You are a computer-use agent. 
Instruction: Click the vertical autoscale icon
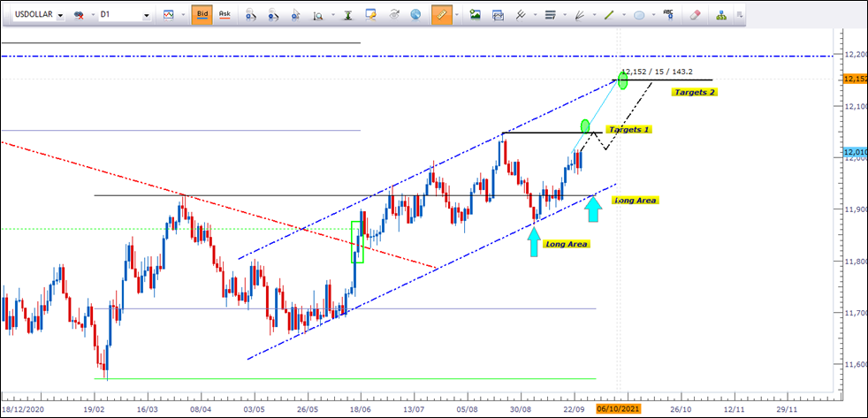348,15
